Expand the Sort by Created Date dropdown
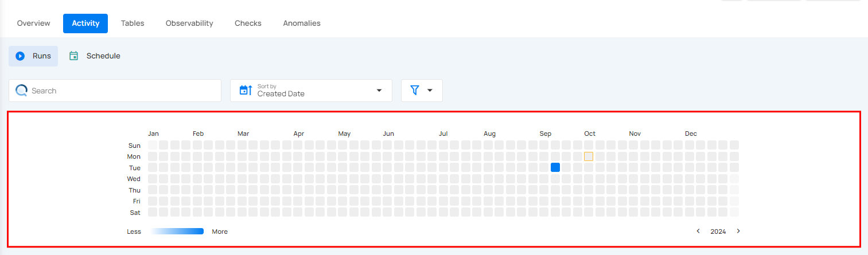 [379, 91]
